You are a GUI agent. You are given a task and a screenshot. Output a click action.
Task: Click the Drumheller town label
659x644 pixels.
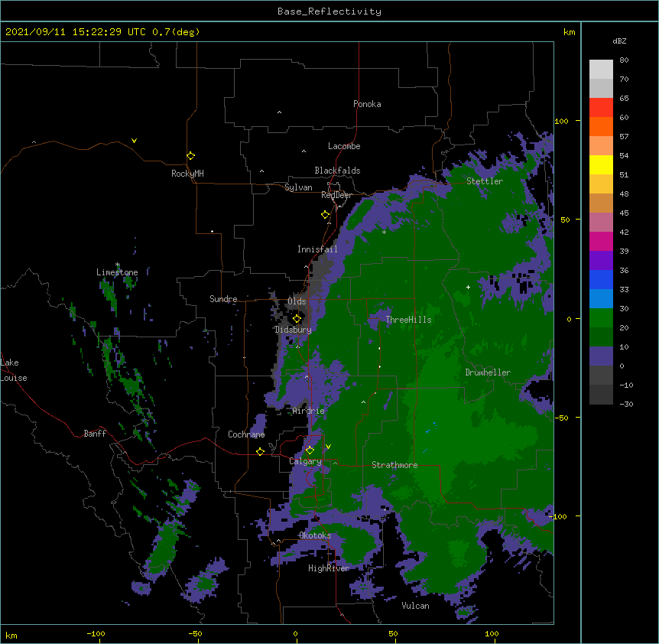488,372
